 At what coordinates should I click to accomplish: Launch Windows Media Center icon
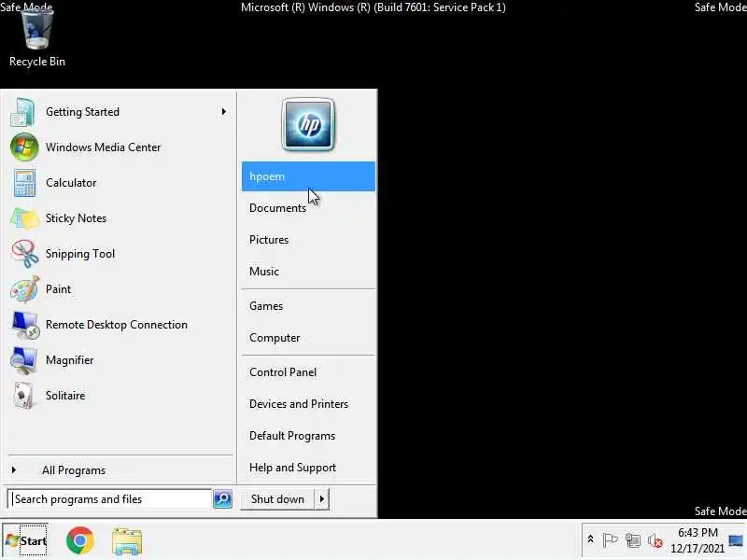pyautogui.click(x=24, y=147)
